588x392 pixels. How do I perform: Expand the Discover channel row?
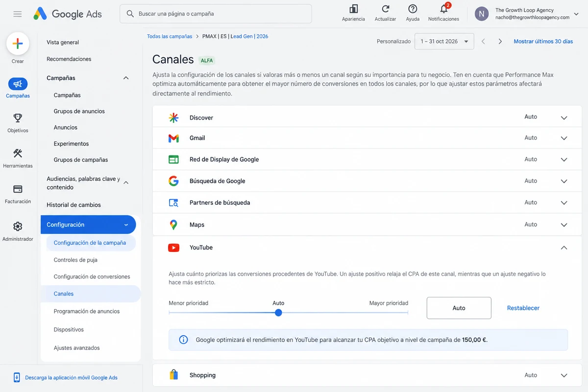tap(564, 118)
